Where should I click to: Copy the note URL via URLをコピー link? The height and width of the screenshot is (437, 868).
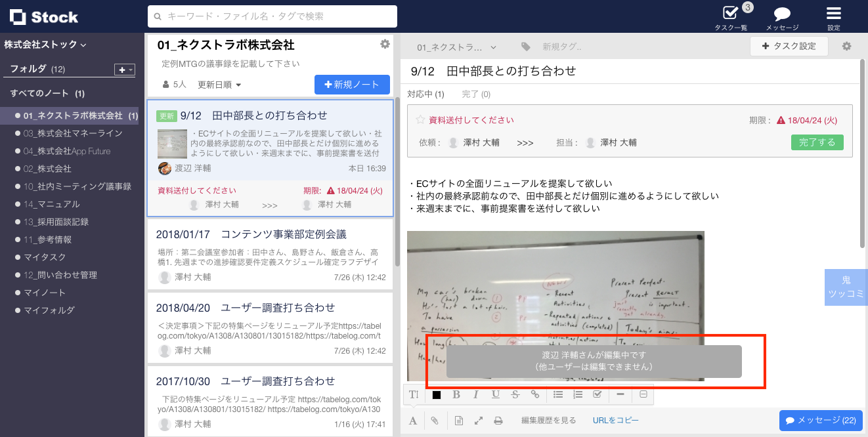[x=615, y=420]
